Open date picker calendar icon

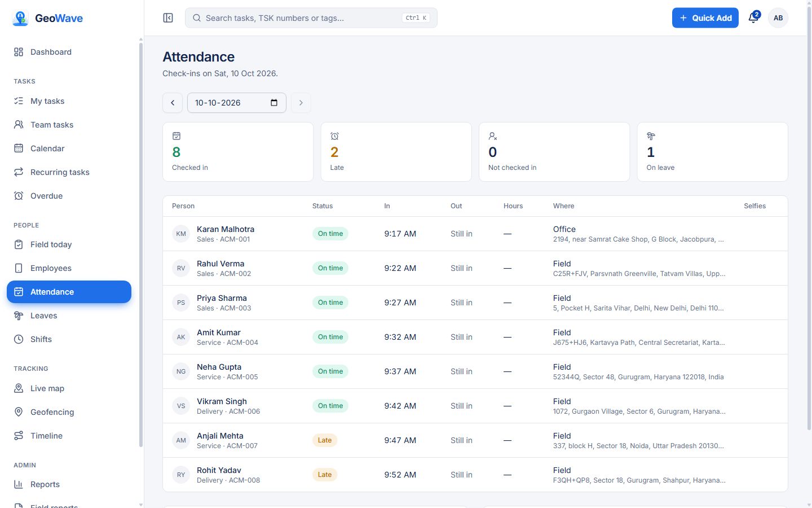[x=274, y=103]
